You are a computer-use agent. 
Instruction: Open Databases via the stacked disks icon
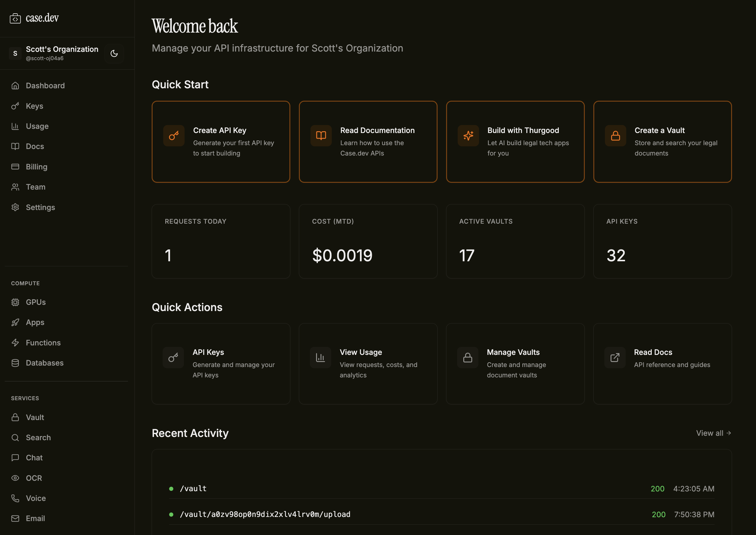[x=15, y=363]
